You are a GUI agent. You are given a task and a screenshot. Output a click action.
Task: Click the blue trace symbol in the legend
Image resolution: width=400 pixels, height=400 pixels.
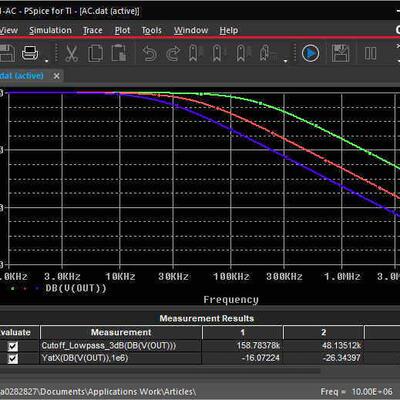point(37,288)
